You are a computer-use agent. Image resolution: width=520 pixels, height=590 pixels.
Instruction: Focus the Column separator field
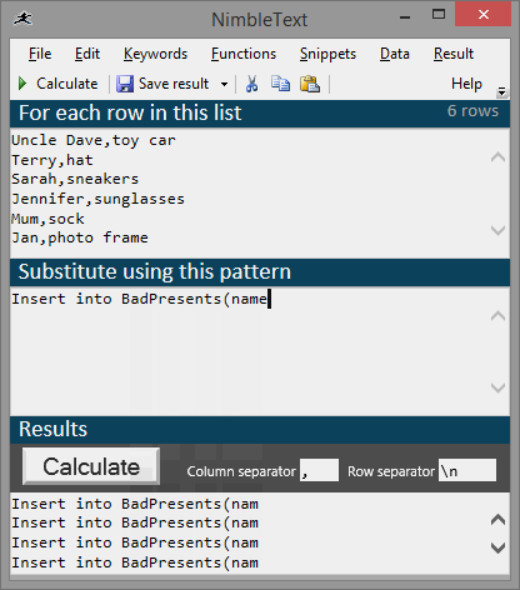coord(319,470)
